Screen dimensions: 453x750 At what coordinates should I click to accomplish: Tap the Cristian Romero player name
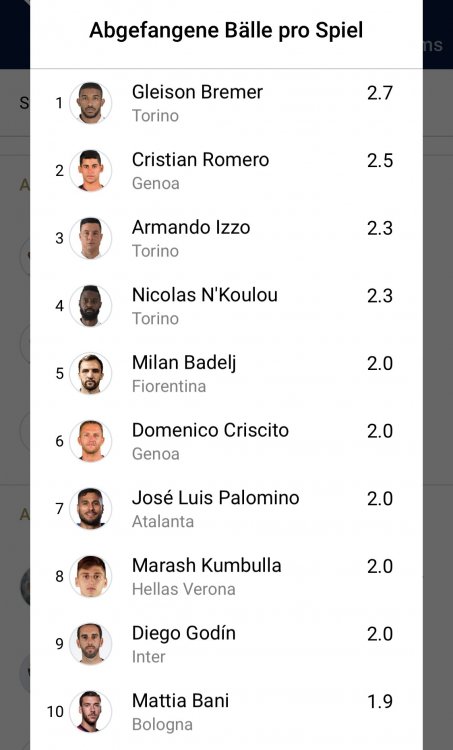(200, 160)
